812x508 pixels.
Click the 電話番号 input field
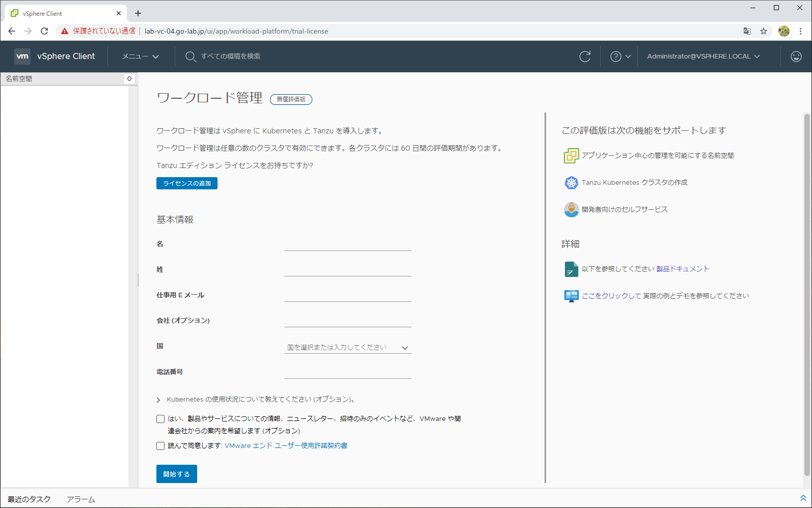[x=348, y=372]
